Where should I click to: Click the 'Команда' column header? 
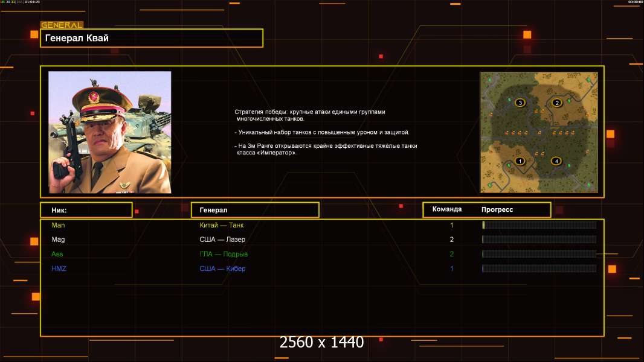pyautogui.click(x=447, y=209)
